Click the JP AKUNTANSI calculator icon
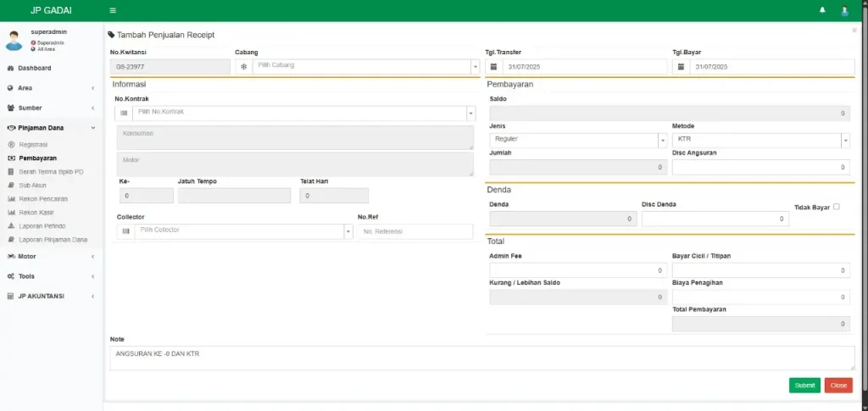868x411 pixels. coord(10,296)
